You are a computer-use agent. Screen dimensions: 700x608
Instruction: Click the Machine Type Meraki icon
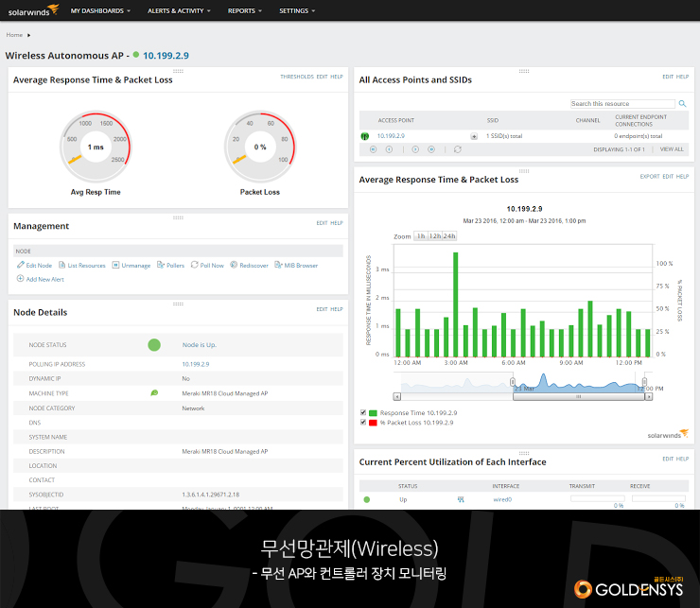(154, 392)
